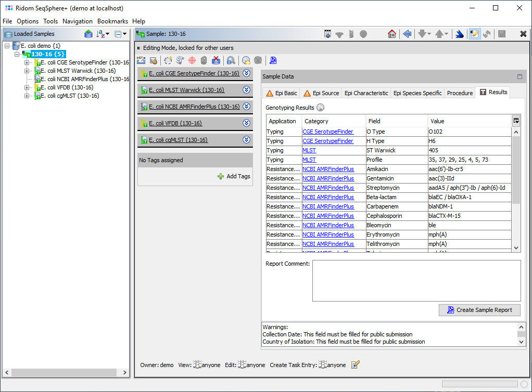This screenshot has height=392, width=532.
Task: Click the table column configuration icon
Action: [x=516, y=121]
